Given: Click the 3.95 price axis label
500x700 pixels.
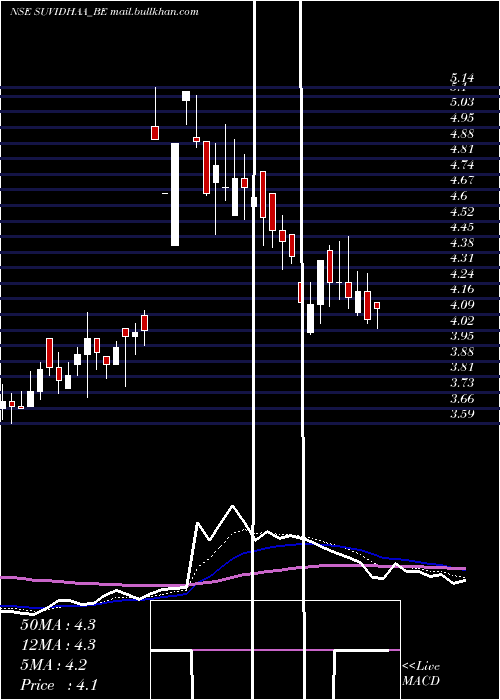Looking at the screenshot, I should 462,336.
